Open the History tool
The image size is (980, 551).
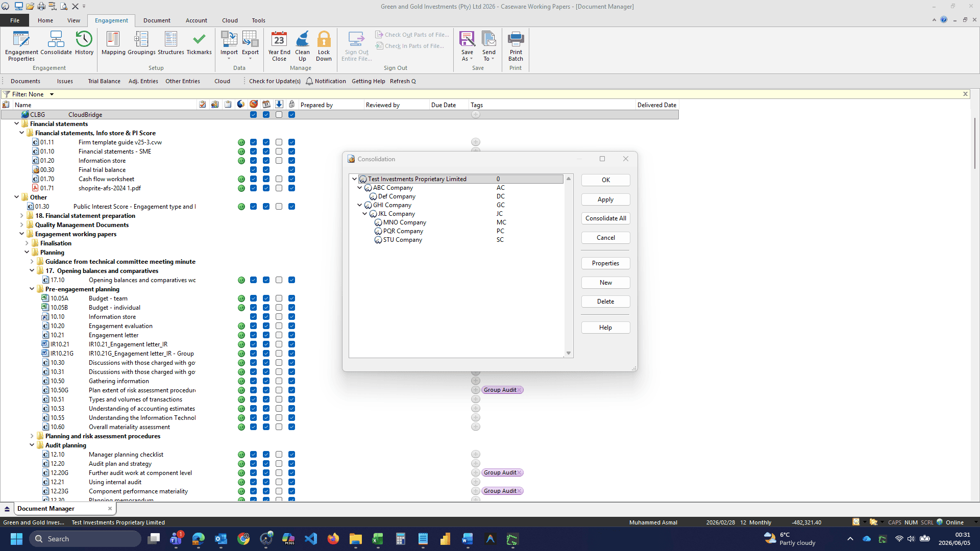(84, 43)
